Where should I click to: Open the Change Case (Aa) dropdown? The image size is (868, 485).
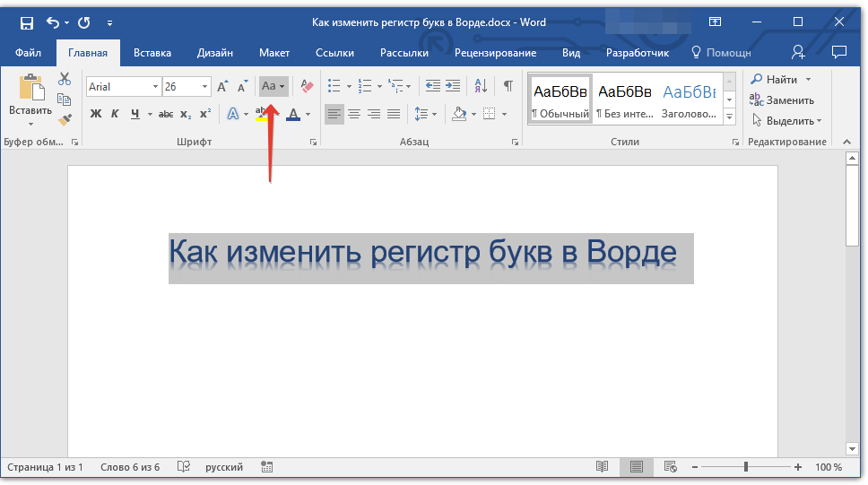[273, 86]
